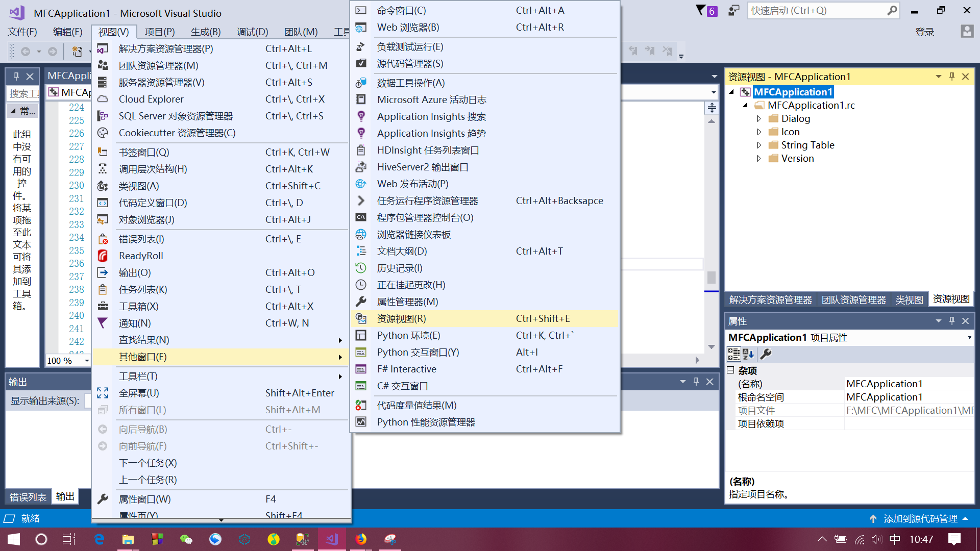Screen dimensions: 980x551
Task: Open the 100 % zoom dropdown
Action: point(87,361)
